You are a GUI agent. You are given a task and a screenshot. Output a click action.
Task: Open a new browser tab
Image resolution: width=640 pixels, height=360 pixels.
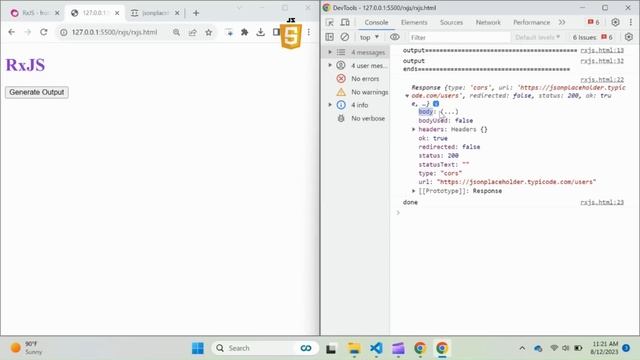[196, 13]
